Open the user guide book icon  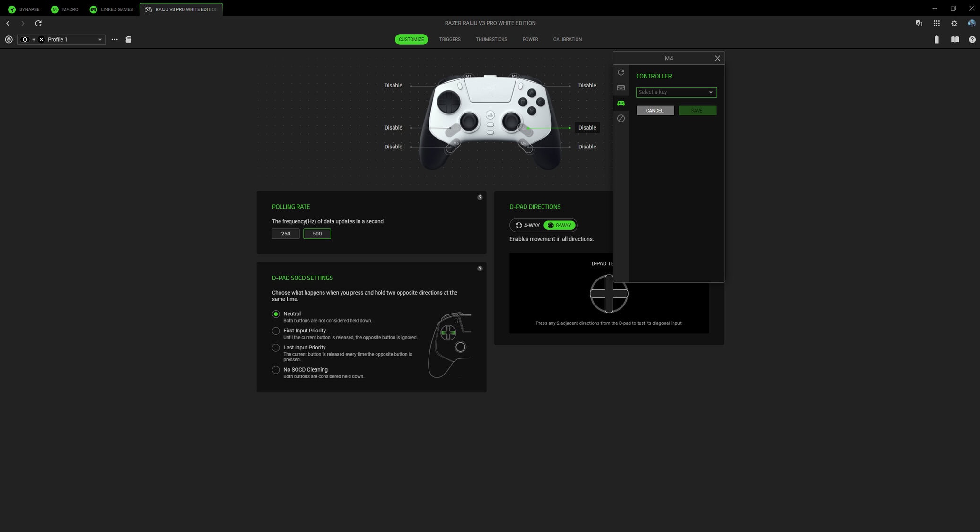954,40
